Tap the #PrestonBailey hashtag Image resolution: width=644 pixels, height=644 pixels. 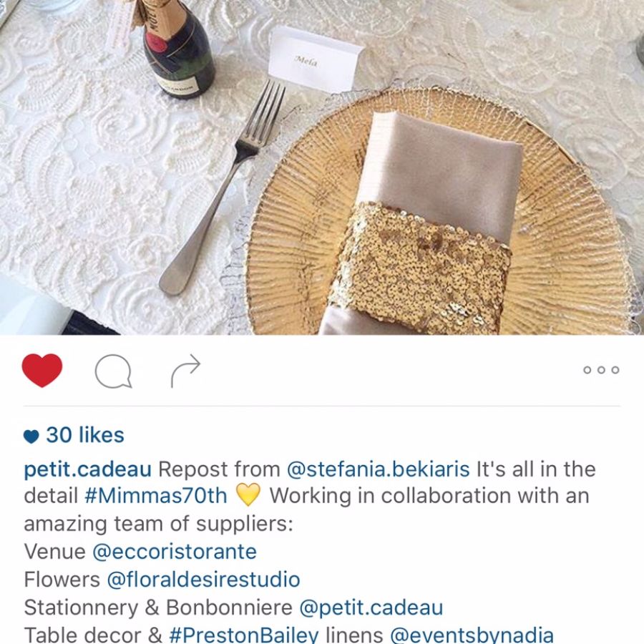244,635
